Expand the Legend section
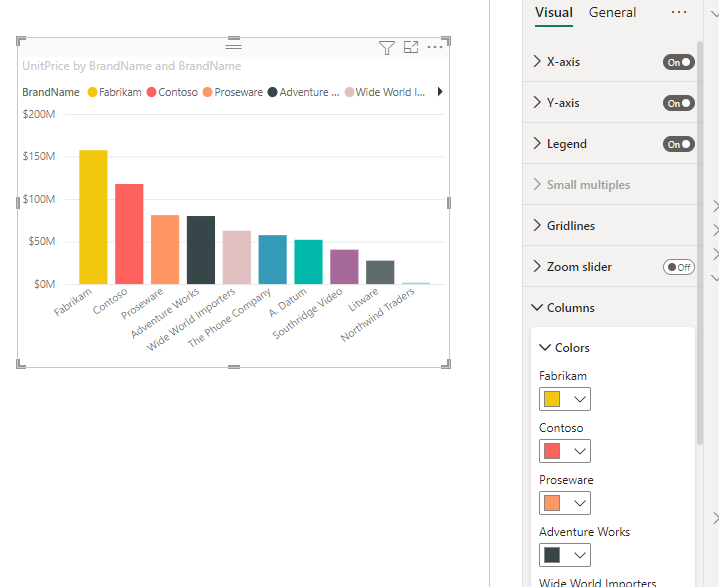 pos(537,144)
